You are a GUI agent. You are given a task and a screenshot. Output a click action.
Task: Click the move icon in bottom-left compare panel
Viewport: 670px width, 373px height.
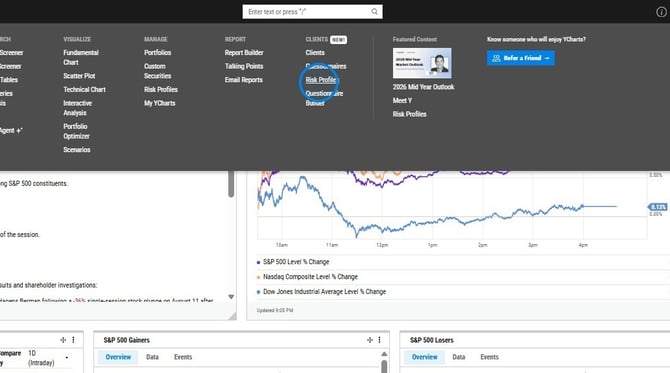(63, 340)
